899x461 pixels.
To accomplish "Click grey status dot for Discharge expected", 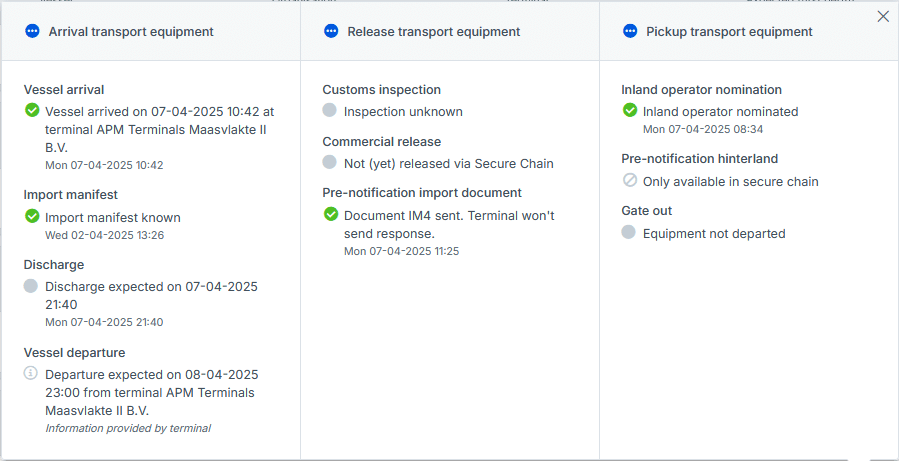I will (32, 286).
